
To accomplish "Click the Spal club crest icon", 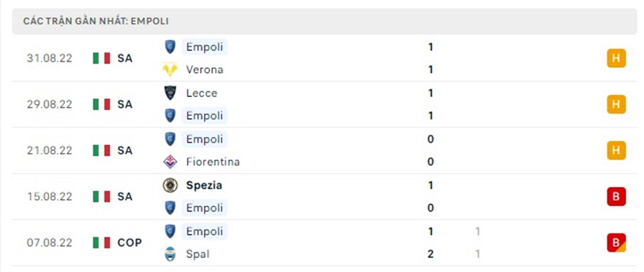I will (170, 254).
